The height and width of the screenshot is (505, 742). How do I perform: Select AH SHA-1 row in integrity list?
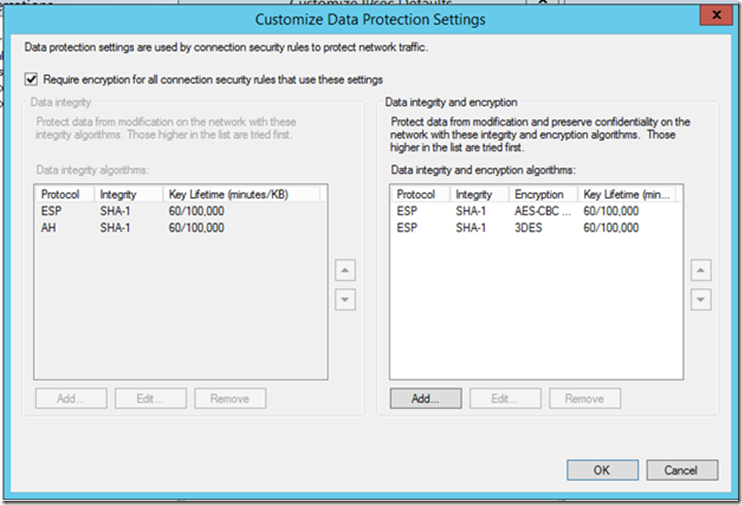180,228
